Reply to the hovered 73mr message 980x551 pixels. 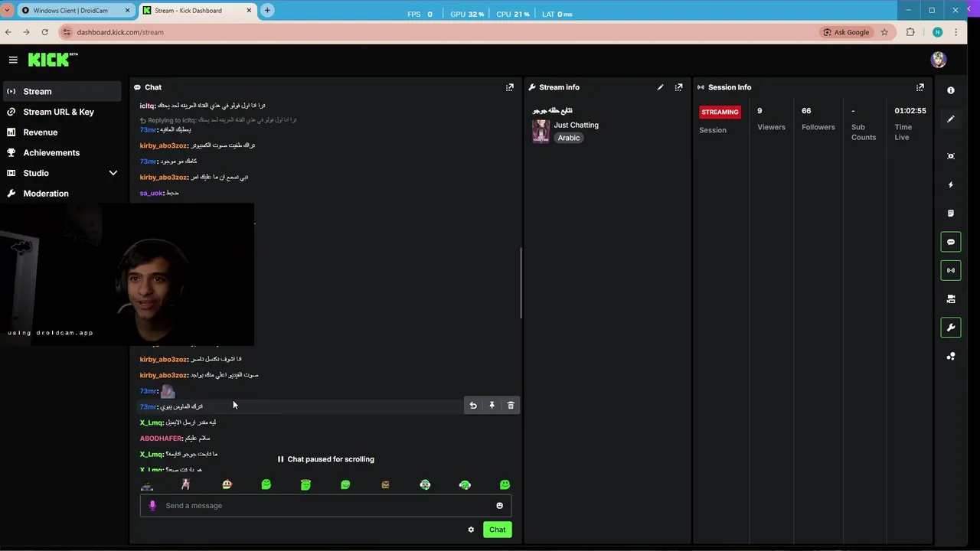pos(473,406)
